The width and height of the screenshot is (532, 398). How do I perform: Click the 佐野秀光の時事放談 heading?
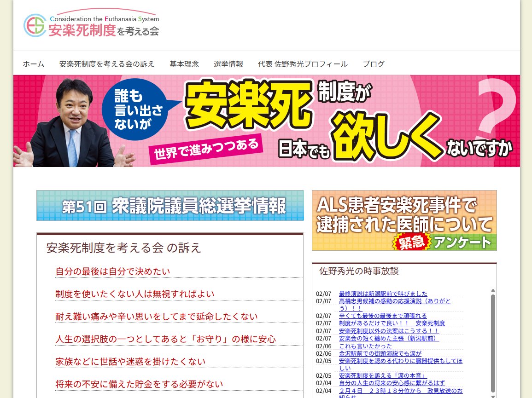pyautogui.click(x=359, y=271)
